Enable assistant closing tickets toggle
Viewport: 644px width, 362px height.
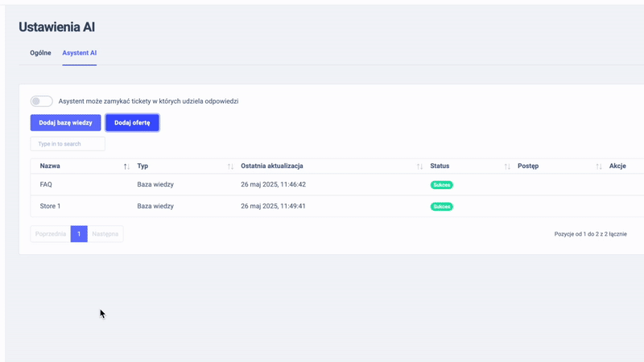(42, 101)
